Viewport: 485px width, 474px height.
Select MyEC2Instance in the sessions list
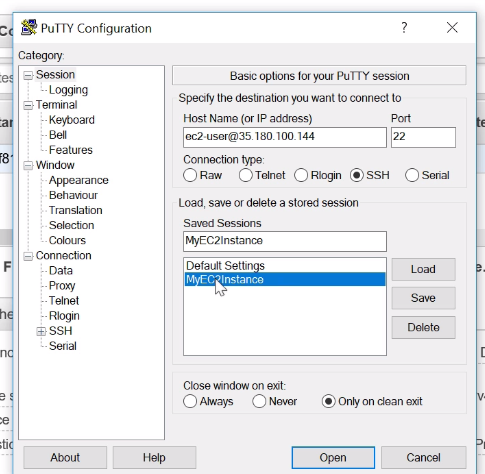[285, 279]
